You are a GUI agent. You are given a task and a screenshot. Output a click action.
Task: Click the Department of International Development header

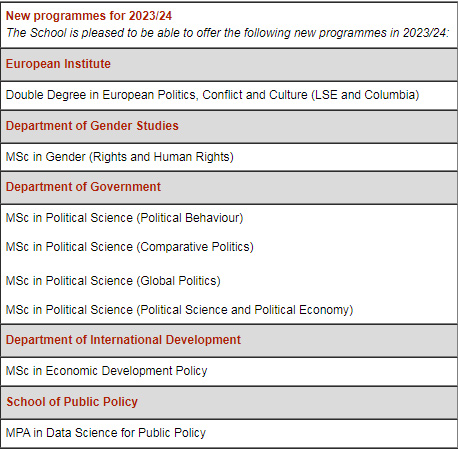click(123, 340)
